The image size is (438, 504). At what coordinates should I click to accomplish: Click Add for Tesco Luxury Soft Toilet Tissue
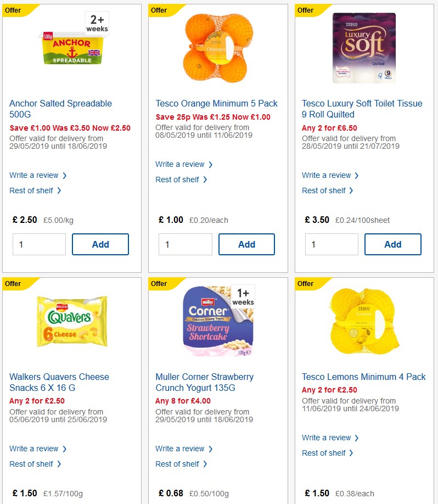point(393,244)
